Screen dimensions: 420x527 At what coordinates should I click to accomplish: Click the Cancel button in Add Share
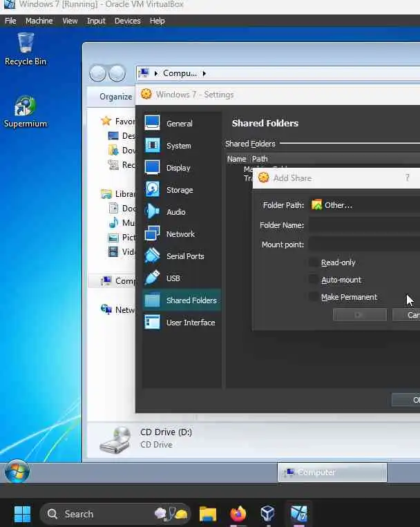pos(406,315)
